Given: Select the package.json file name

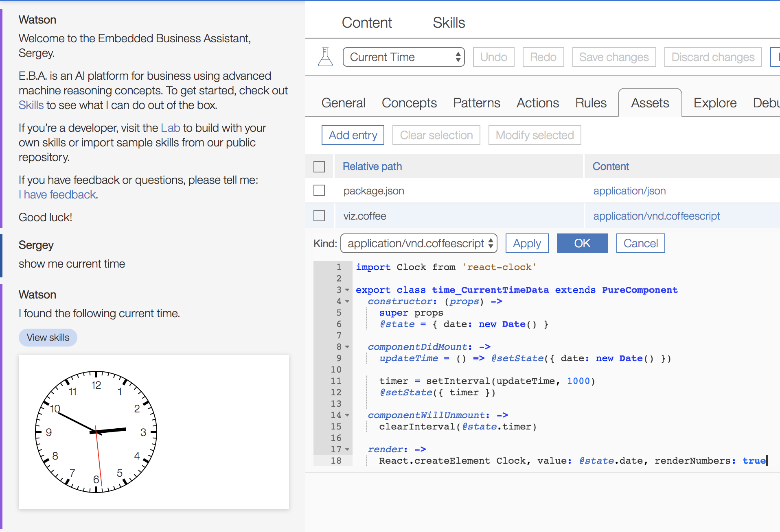Looking at the screenshot, I should click(x=374, y=191).
